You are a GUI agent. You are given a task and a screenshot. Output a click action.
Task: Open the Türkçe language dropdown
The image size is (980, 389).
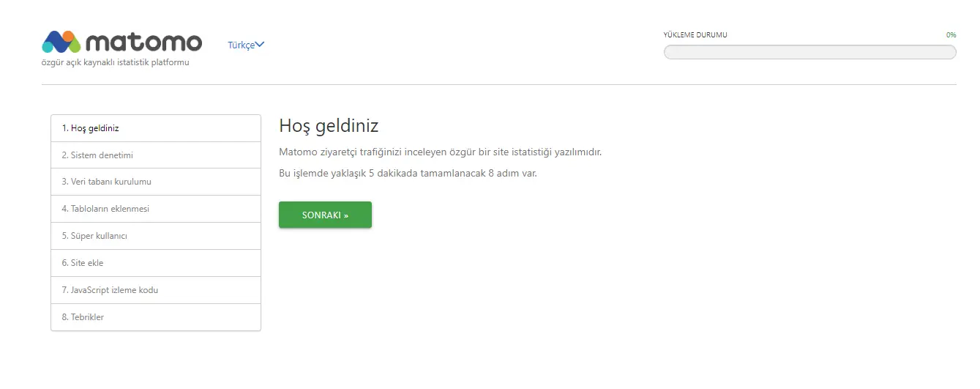[246, 45]
